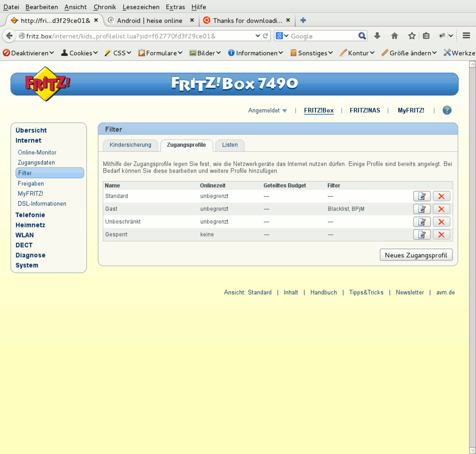Open the Newsletter footer link

[410, 292]
